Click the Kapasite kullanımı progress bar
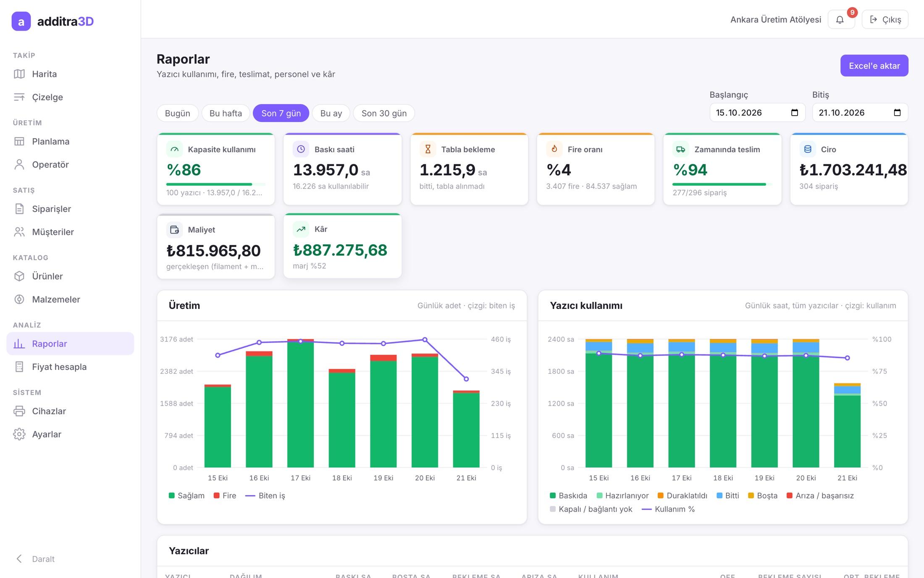This screenshot has width=924, height=578. [x=216, y=184]
